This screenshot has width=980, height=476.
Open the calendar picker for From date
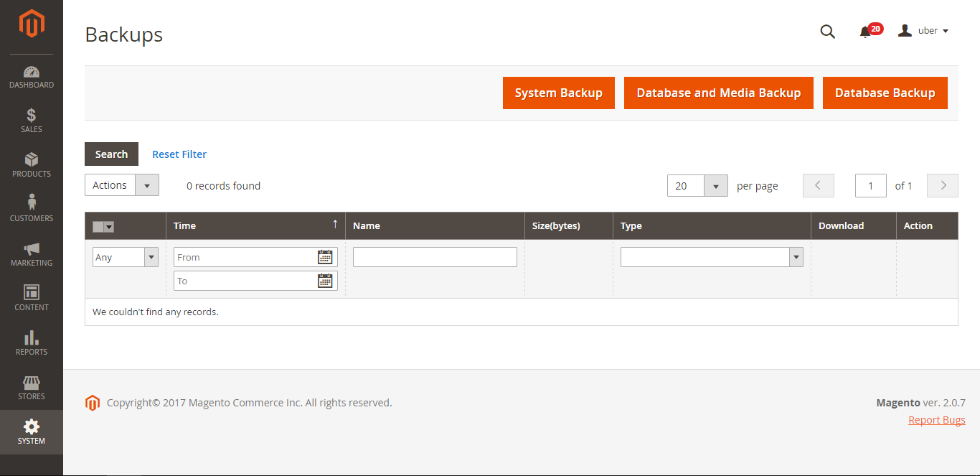pos(325,257)
